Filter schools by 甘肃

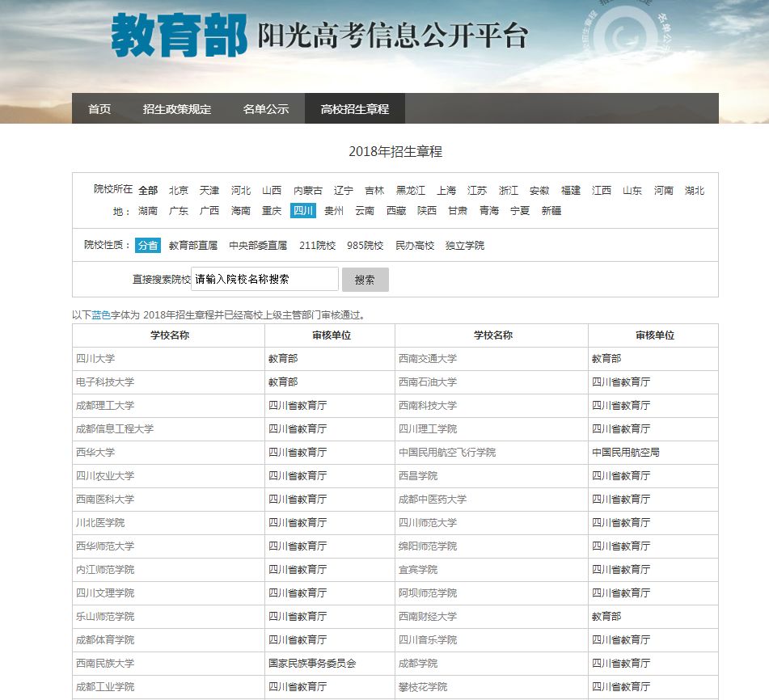click(458, 211)
